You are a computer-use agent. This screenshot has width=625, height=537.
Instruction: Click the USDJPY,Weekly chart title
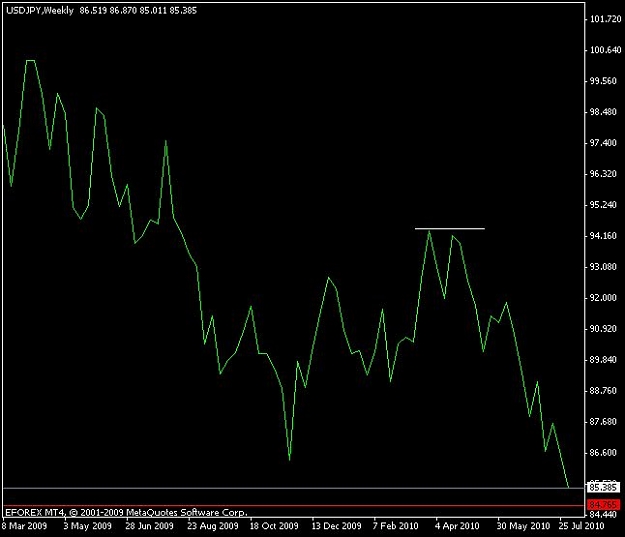pos(40,10)
